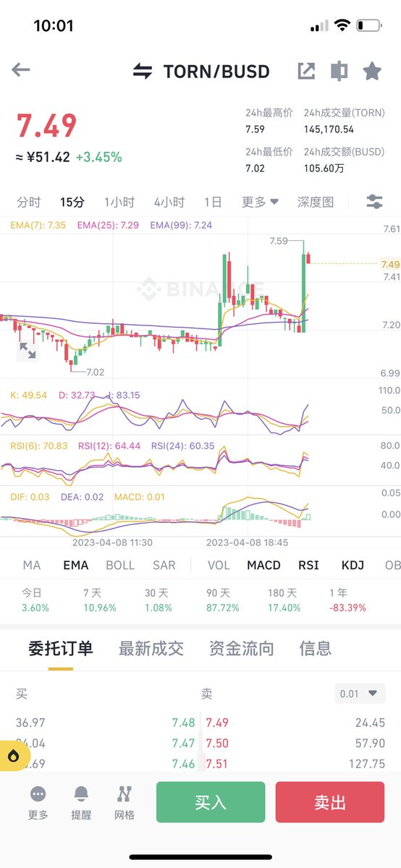Expand chart to fullscreen arrows icon

click(x=28, y=351)
